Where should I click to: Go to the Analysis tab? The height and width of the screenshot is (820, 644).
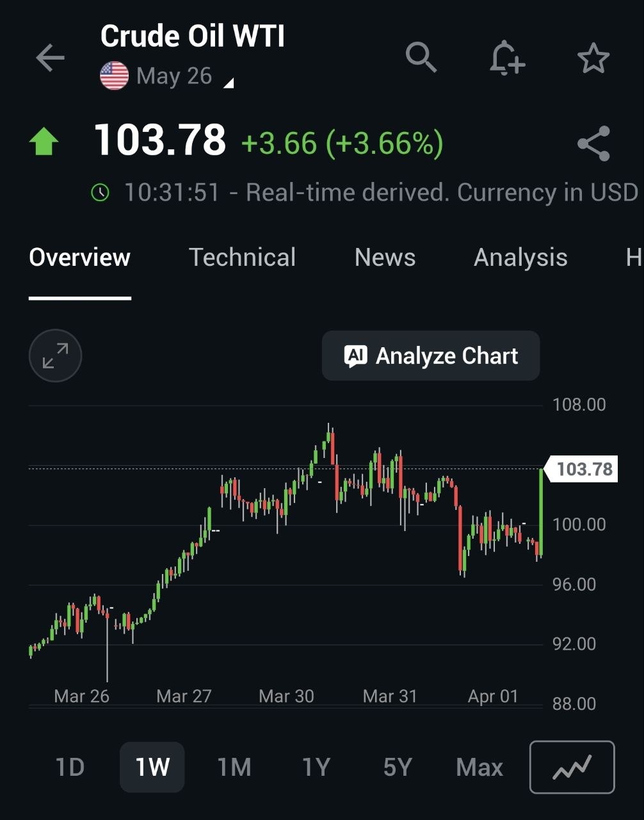520,258
